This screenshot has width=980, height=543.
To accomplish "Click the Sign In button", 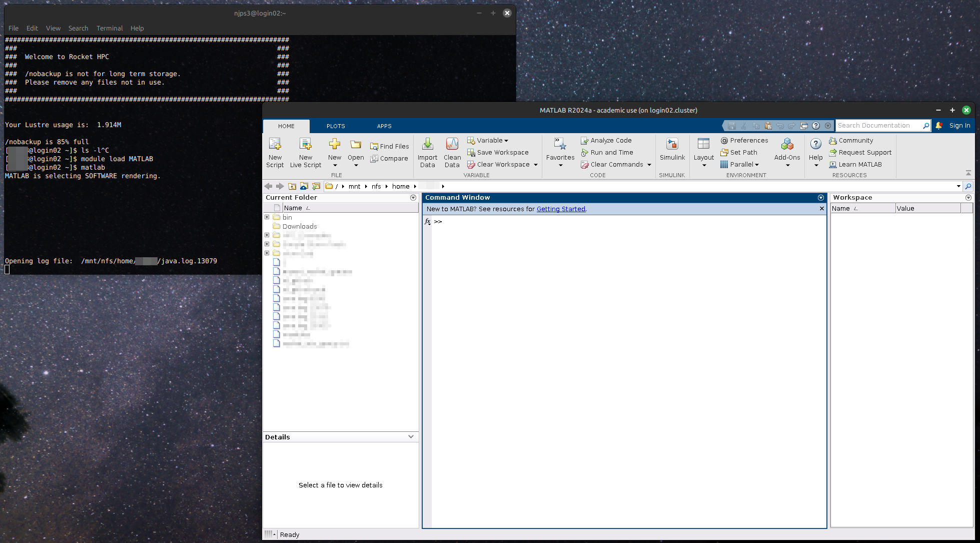I will (x=959, y=126).
